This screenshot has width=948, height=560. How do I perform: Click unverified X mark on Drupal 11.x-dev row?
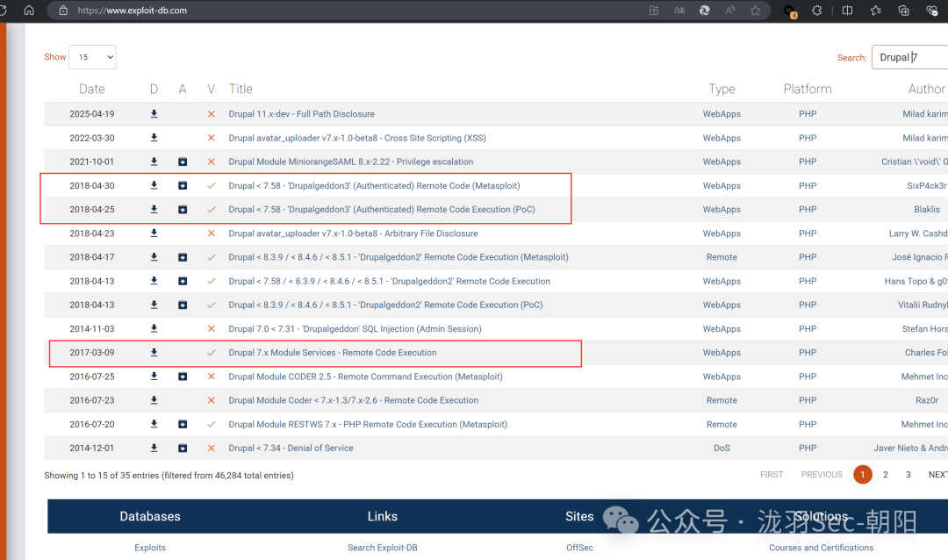tap(211, 114)
